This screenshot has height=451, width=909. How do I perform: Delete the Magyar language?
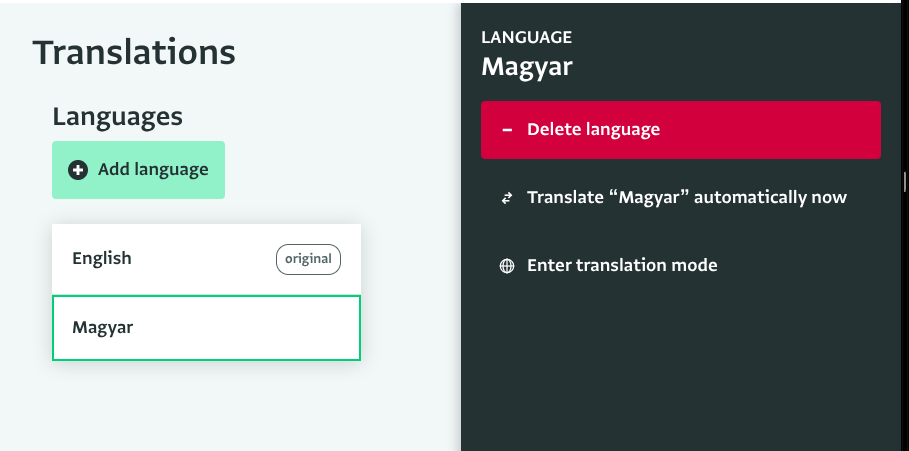[681, 130]
